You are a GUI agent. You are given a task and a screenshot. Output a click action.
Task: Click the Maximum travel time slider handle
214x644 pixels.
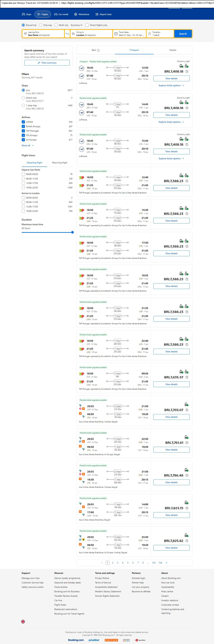click(x=72, y=232)
